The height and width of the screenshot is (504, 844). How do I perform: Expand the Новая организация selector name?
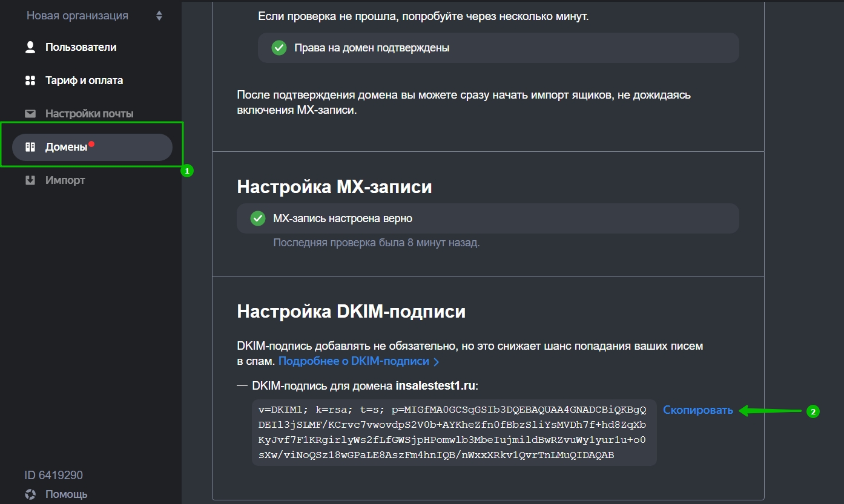77,16
